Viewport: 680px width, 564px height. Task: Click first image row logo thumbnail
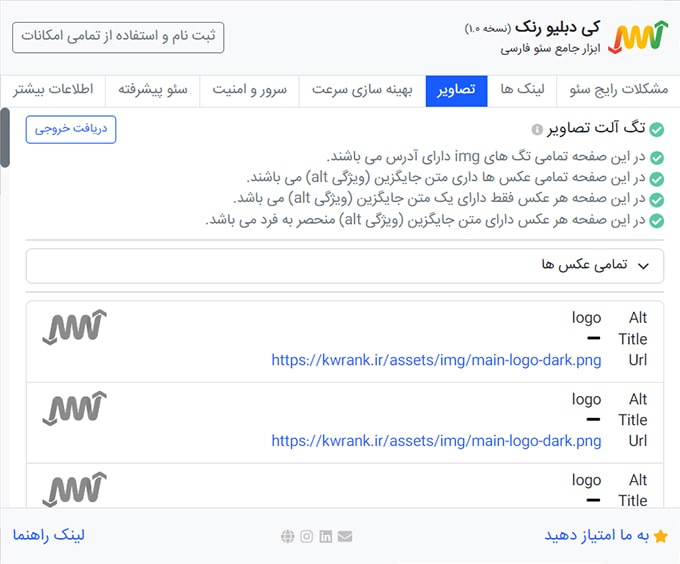pyautogui.click(x=75, y=327)
